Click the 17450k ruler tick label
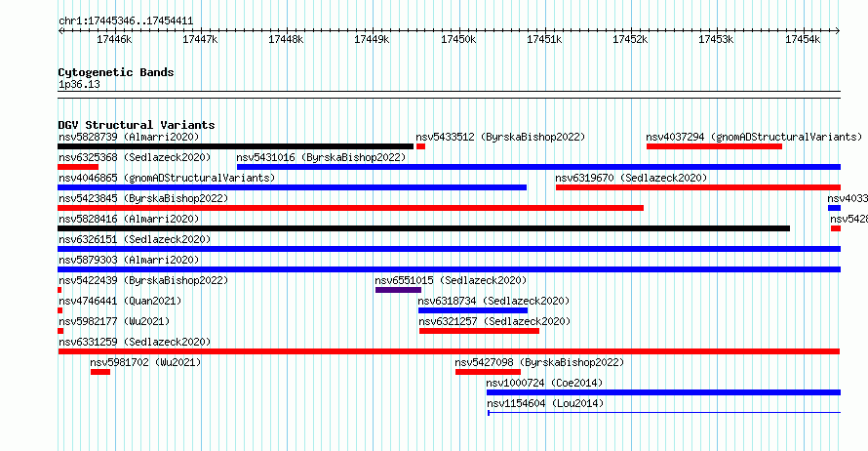The image size is (868, 451). 458,39
